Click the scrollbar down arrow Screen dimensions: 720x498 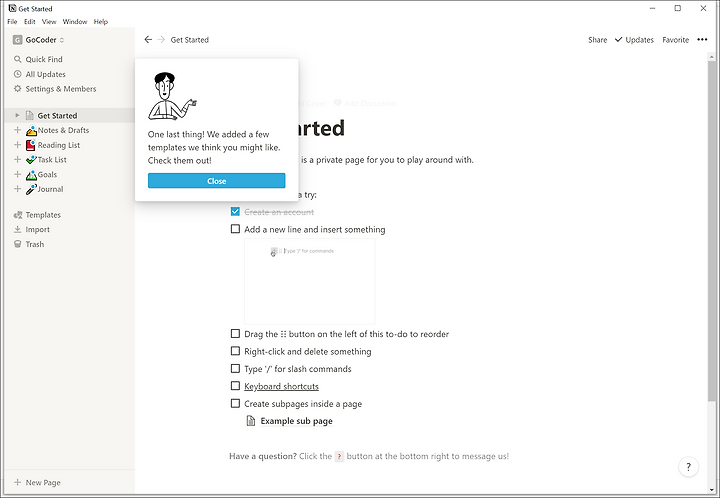711,490
